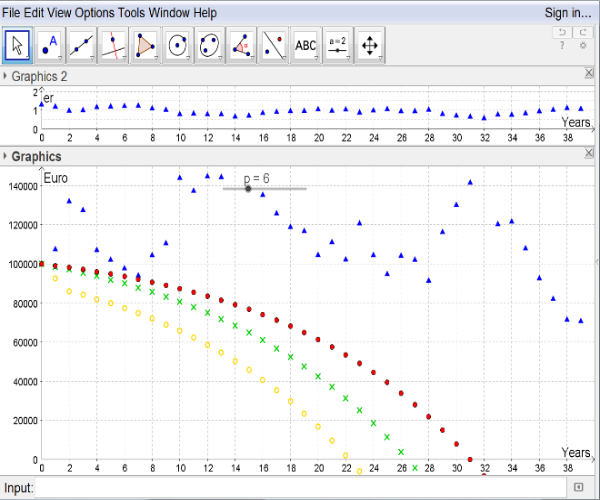This screenshot has height=500, width=600.
Task: Select the Move arrow tool
Action: coord(17,45)
